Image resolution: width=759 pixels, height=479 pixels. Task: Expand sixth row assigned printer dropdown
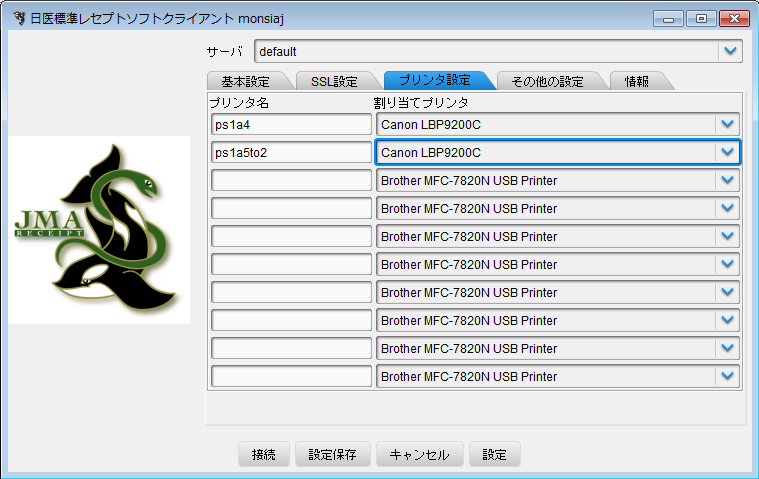558,265
